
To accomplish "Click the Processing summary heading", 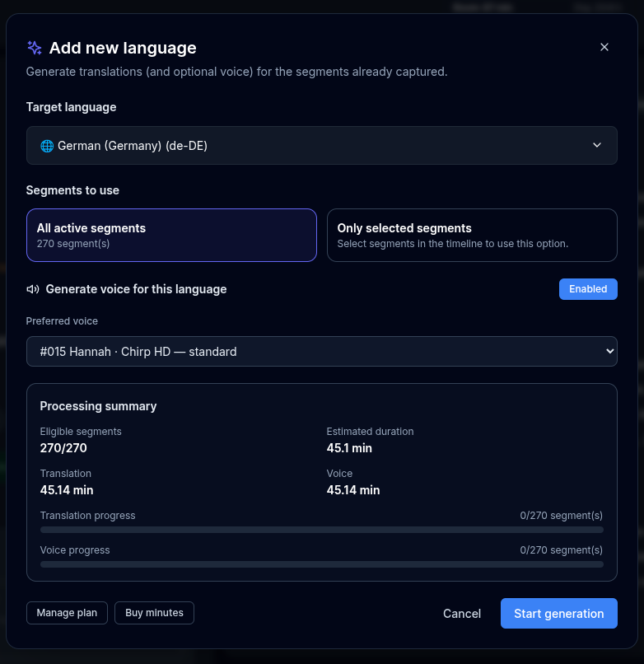I will pos(98,406).
